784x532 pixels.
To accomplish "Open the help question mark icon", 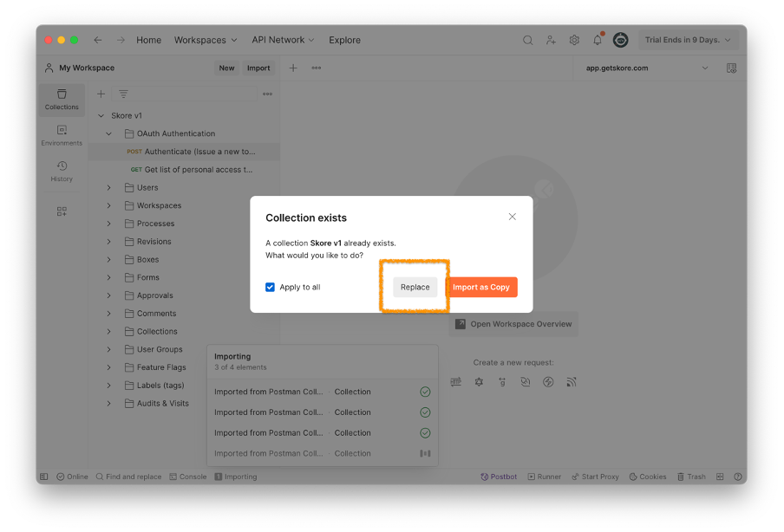I will (737, 477).
